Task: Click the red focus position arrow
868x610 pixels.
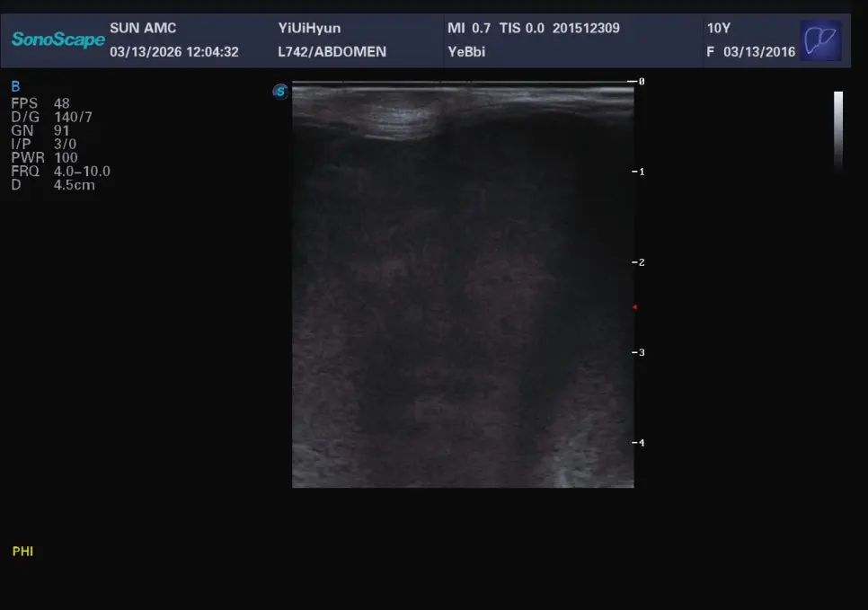Action: 635,306
